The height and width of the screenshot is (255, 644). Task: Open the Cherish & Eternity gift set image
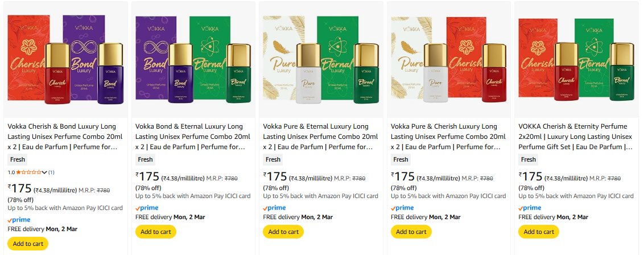tap(576, 60)
